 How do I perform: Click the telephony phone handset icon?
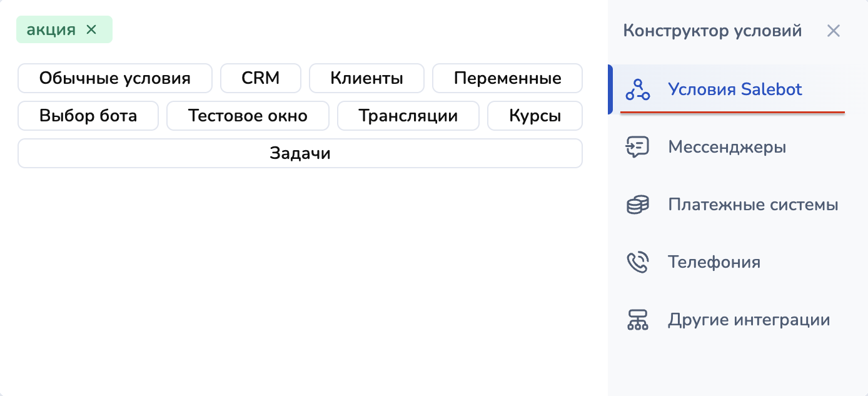[638, 262]
